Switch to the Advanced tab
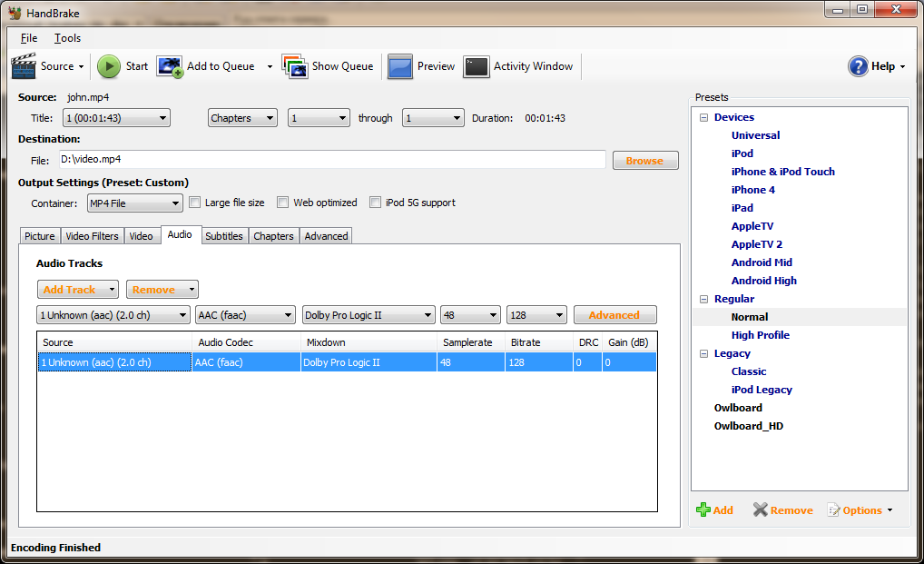 (x=326, y=236)
